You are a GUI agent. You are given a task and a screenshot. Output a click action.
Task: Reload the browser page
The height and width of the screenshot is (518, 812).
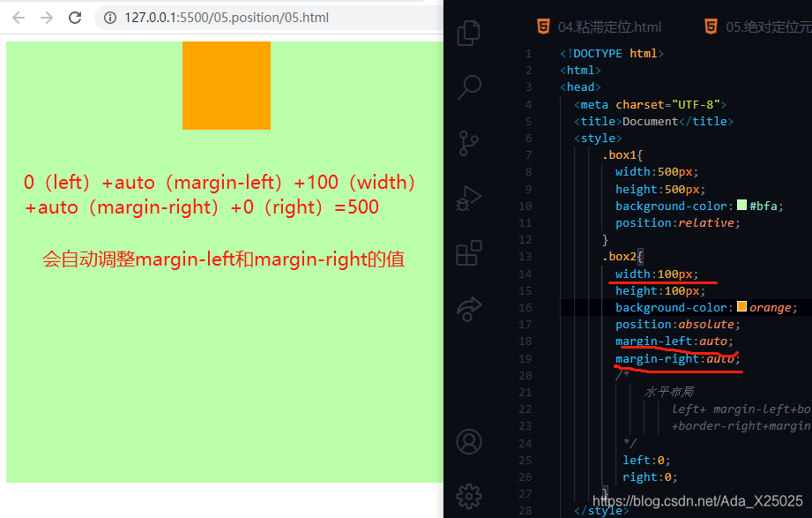75,18
